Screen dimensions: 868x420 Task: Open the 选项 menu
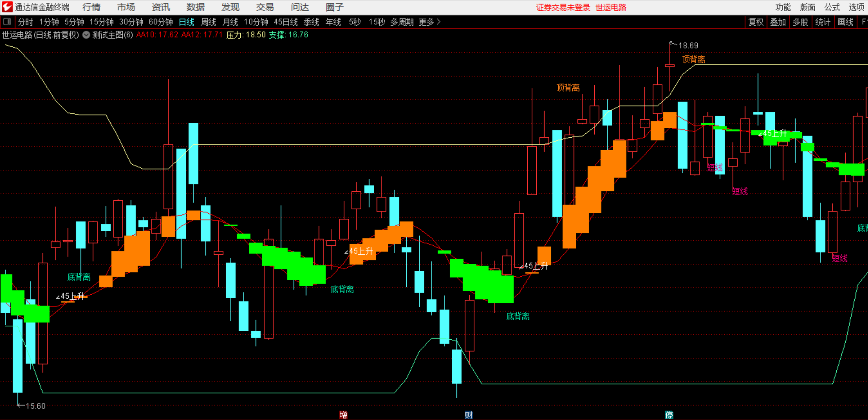(x=856, y=7)
